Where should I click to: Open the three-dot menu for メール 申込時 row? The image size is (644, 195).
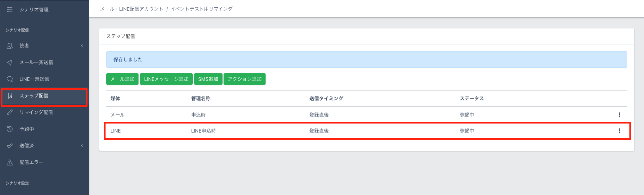point(619,115)
